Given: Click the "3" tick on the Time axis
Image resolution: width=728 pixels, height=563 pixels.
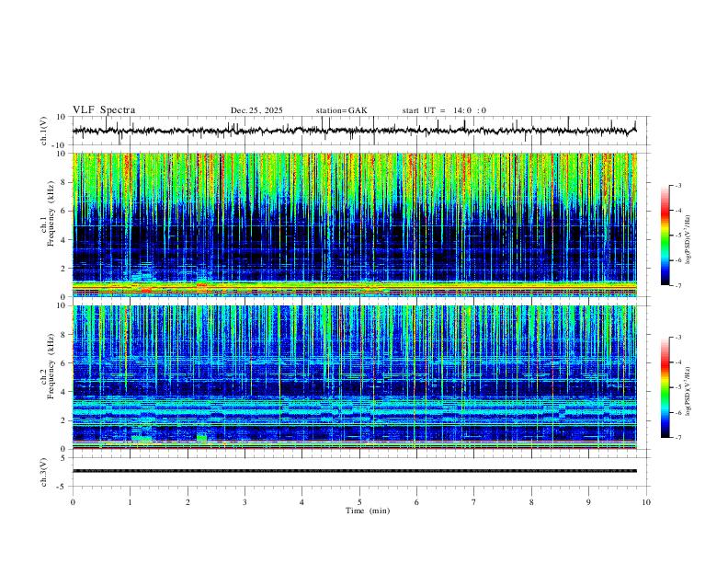Looking at the screenshot, I should coord(245,502).
